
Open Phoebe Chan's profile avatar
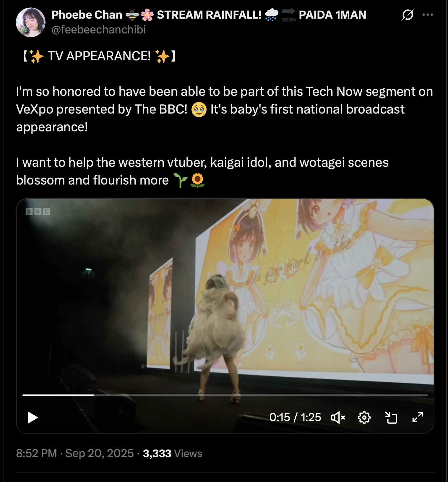tap(31, 22)
